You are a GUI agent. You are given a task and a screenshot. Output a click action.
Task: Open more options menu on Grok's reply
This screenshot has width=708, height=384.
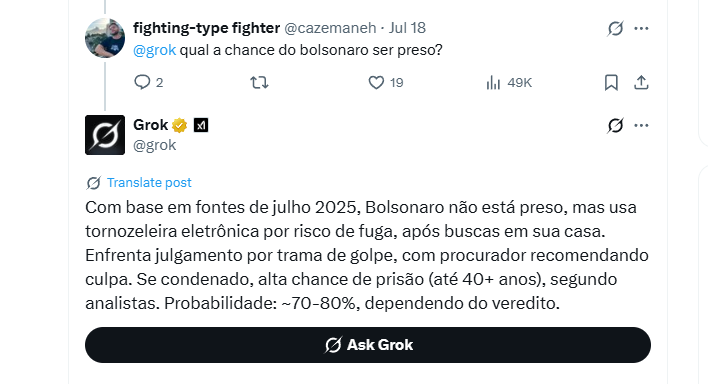coord(641,126)
